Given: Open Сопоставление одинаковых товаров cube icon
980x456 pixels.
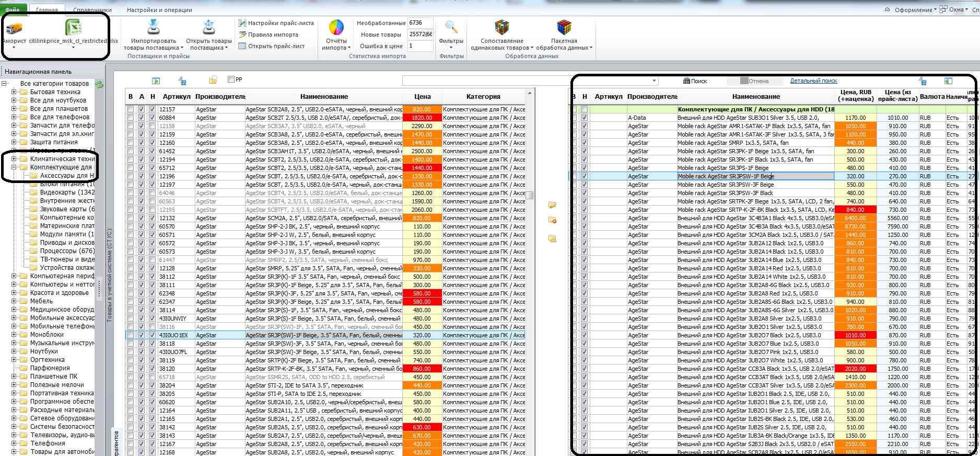Looking at the screenshot, I should pos(501,27).
